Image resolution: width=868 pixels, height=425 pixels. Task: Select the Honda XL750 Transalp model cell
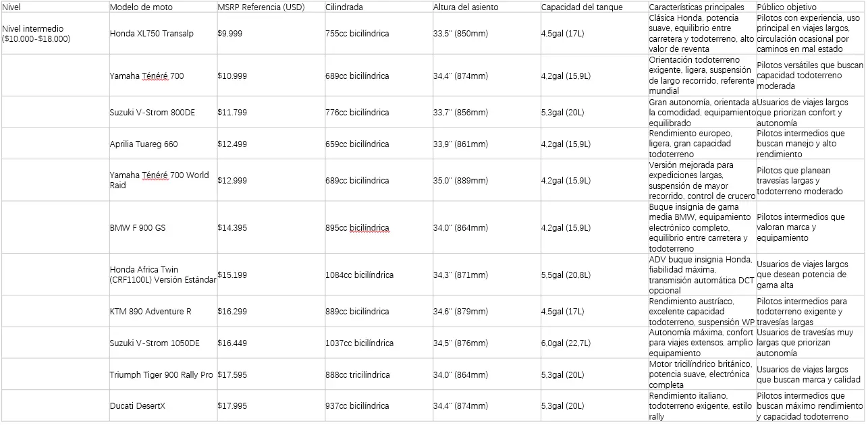coord(163,33)
